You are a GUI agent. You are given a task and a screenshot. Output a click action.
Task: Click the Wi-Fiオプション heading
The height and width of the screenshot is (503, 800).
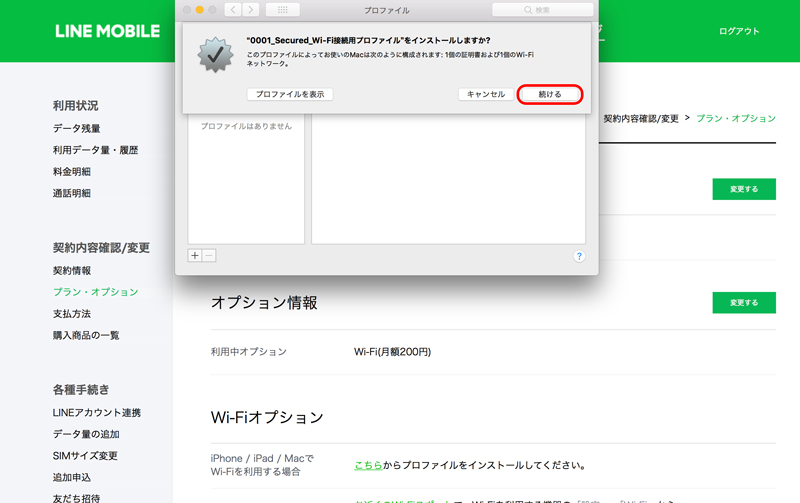267,417
